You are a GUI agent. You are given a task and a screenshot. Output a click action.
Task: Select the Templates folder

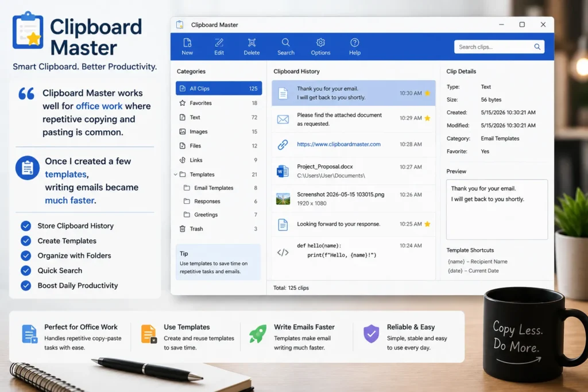pyautogui.click(x=219, y=174)
